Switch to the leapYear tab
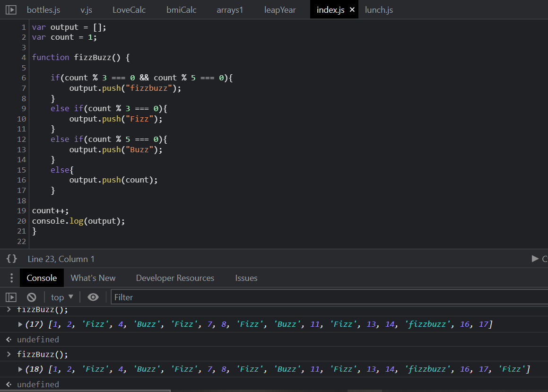The width and height of the screenshot is (548, 392). pos(280,10)
